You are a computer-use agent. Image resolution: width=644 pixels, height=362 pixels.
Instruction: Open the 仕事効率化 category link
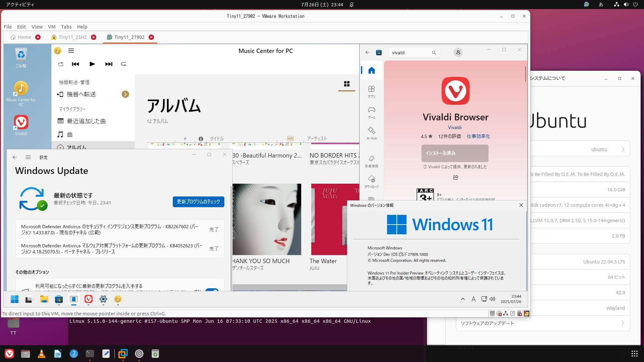pos(478,136)
